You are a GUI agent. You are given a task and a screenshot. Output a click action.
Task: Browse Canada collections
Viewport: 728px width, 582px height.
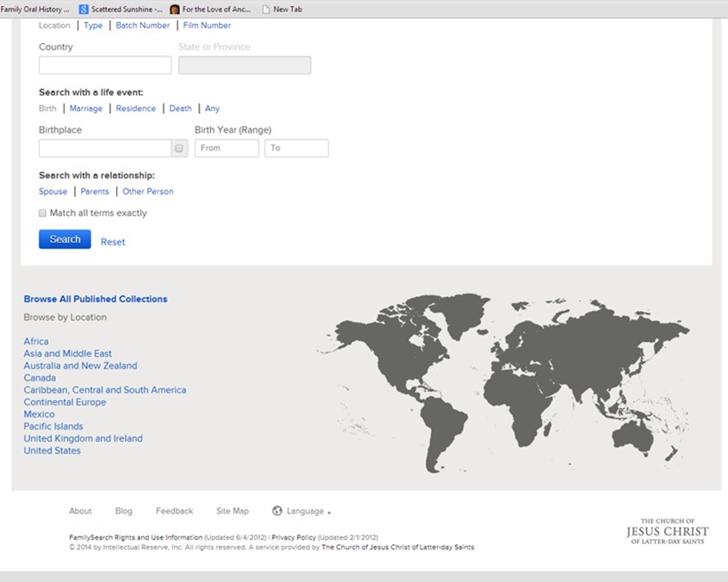[x=40, y=378]
